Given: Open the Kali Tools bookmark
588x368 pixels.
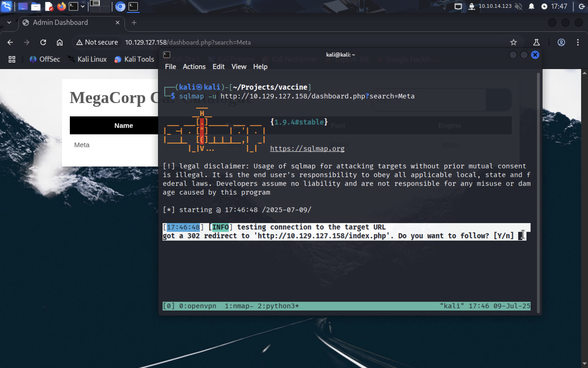Looking at the screenshot, I should pyautogui.click(x=134, y=59).
